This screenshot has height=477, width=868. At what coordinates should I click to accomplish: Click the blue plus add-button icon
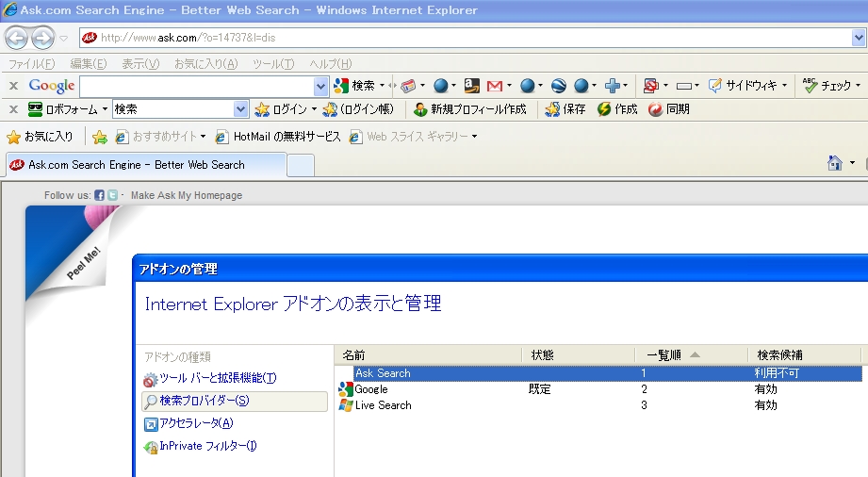tap(613, 86)
